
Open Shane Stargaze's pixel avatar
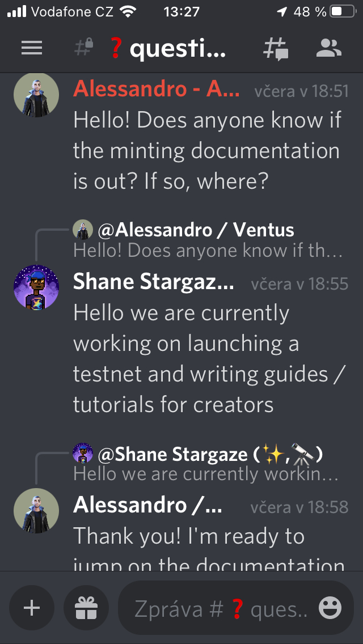36,287
